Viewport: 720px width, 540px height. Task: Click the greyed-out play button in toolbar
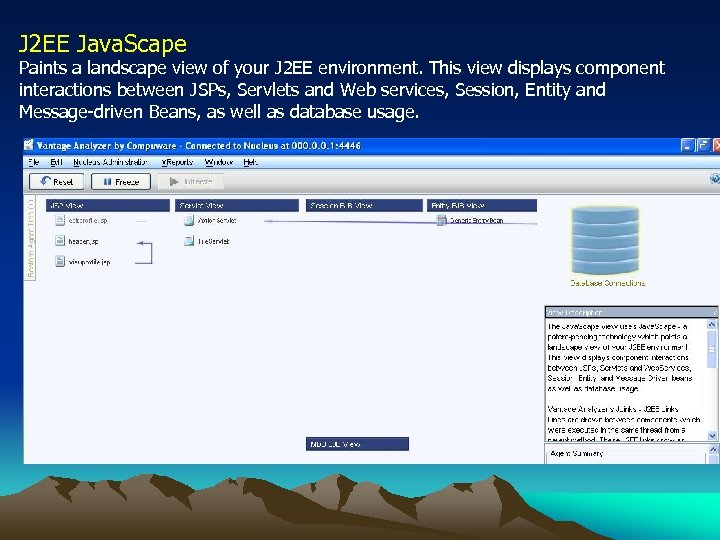(x=191, y=182)
